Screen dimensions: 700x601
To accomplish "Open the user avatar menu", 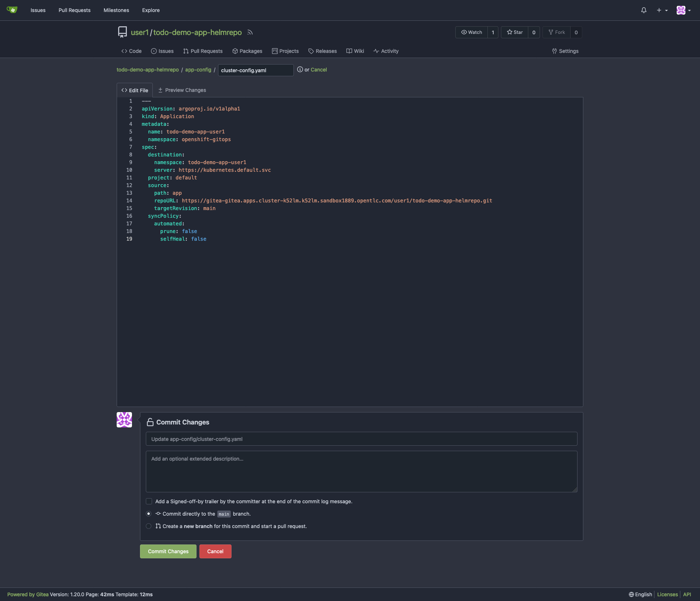I will pyautogui.click(x=684, y=10).
